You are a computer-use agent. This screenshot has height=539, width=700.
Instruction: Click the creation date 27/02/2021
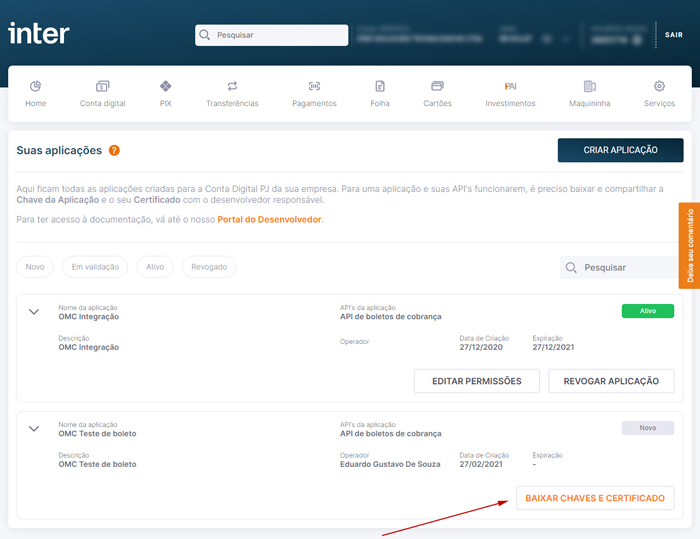click(481, 464)
